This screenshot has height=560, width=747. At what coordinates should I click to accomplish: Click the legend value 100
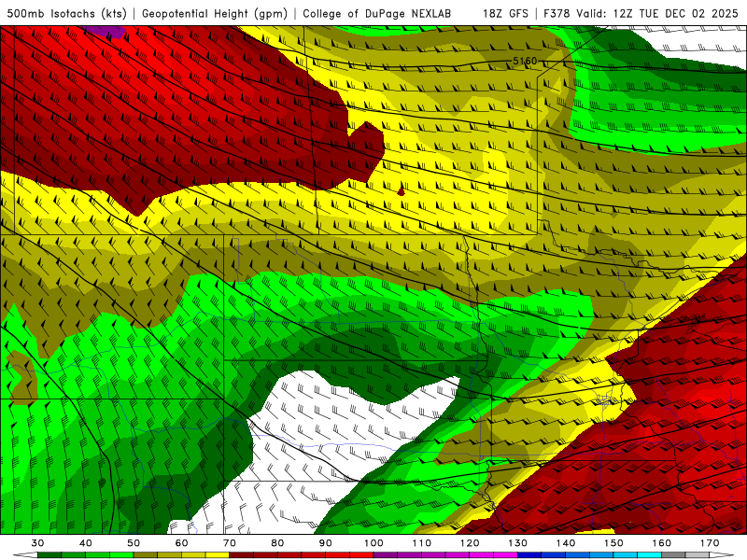[373, 543]
